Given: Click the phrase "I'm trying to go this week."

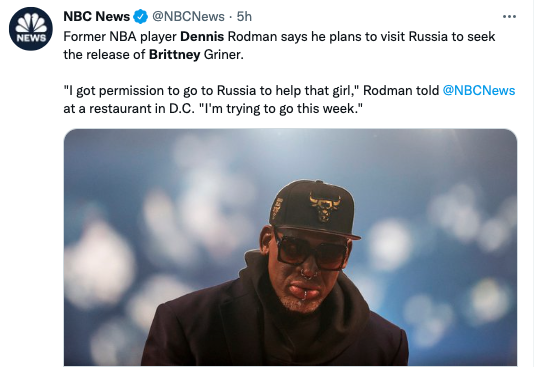Looking at the screenshot, I should [281, 109].
